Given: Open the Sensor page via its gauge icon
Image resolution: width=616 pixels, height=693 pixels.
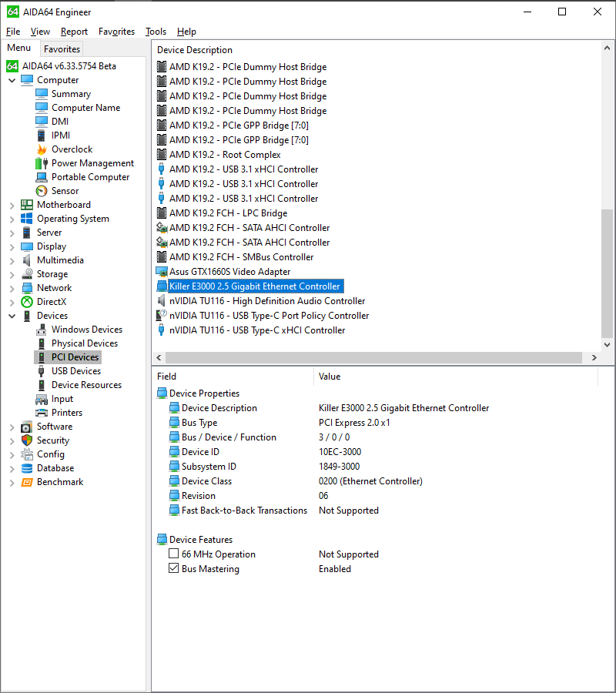Looking at the screenshot, I should click(42, 191).
